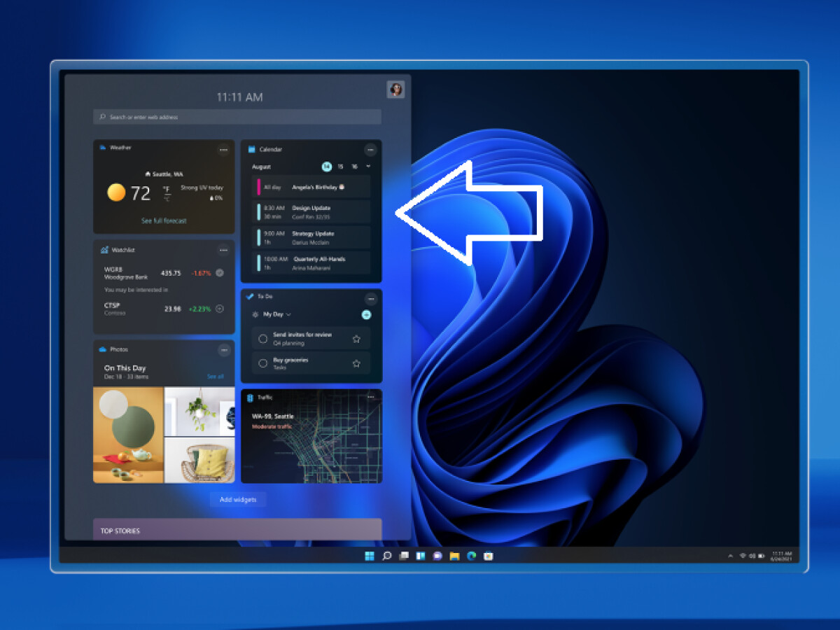Show hidden system tray icons
Screen dimensions: 840x630
click(x=731, y=556)
